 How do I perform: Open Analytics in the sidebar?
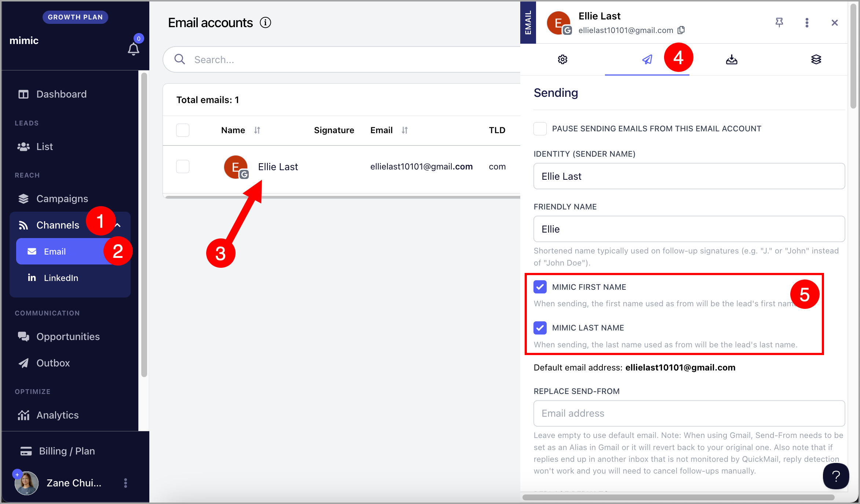coord(57,415)
